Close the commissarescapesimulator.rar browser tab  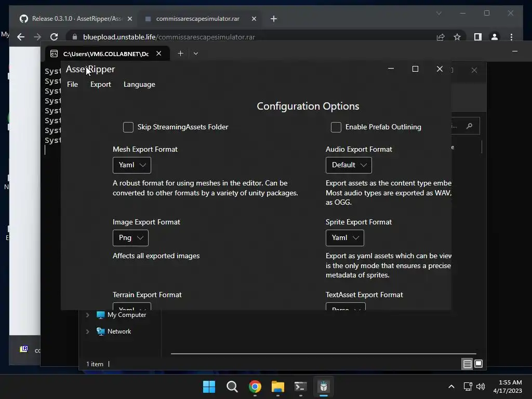[x=254, y=19]
